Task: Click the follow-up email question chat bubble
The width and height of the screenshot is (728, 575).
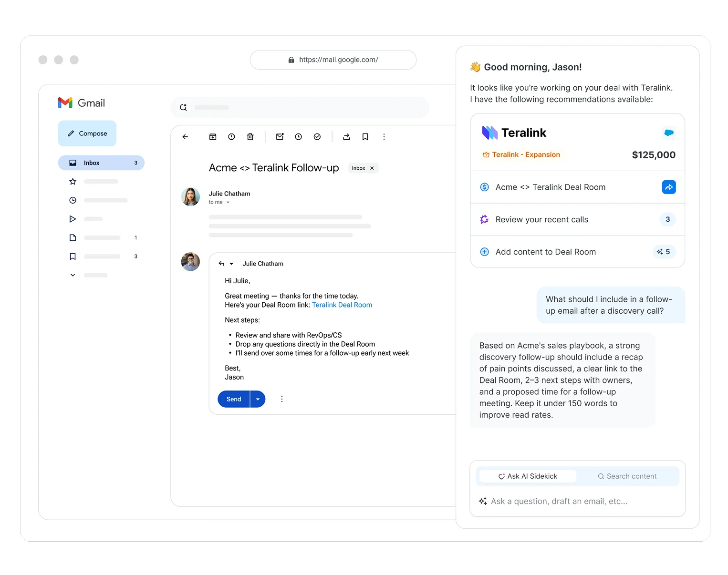Action: click(x=611, y=305)
